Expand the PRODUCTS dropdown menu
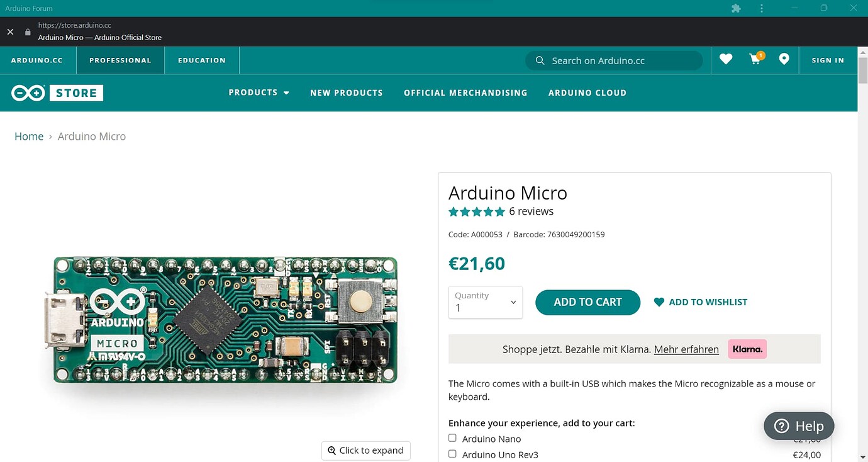Image resolution: width=868 pixels, height=462 pixels. 259,93
